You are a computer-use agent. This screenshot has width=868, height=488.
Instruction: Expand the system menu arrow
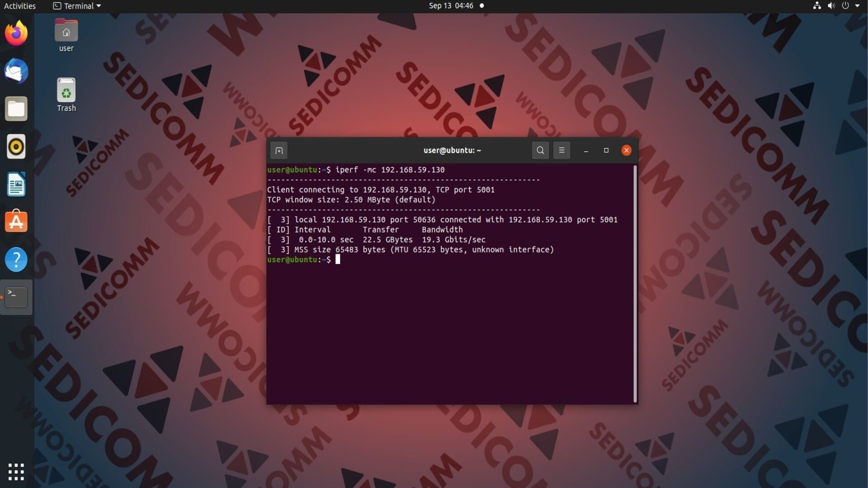click(857, 6)
